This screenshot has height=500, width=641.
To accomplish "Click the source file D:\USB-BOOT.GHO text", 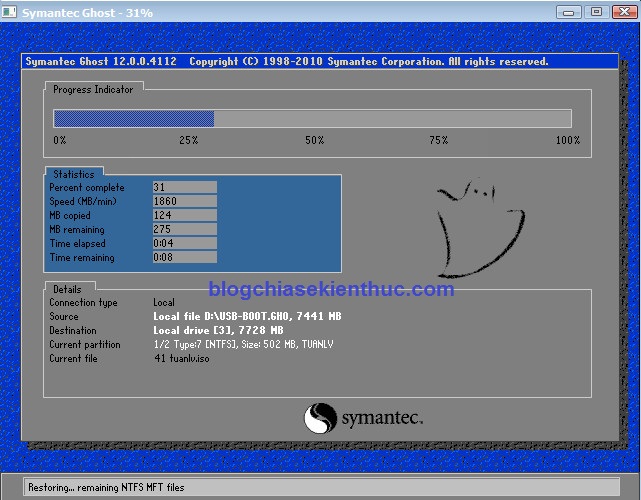I will pos(247,316).
